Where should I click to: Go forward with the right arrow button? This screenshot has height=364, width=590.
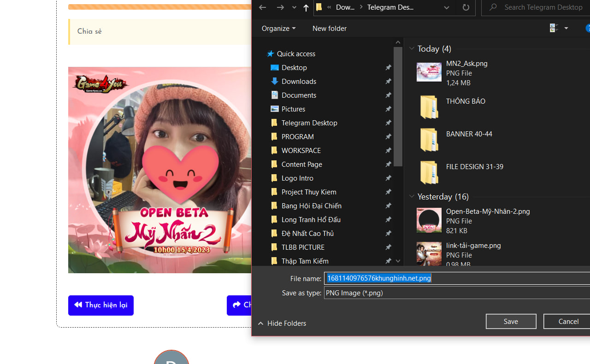coord(280,7)
